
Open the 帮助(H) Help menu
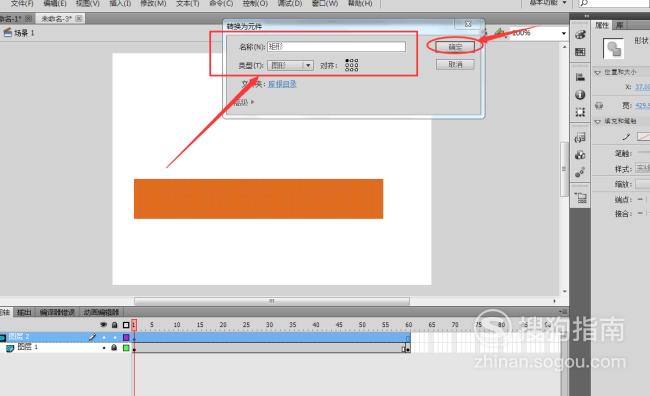coord(359,3)
